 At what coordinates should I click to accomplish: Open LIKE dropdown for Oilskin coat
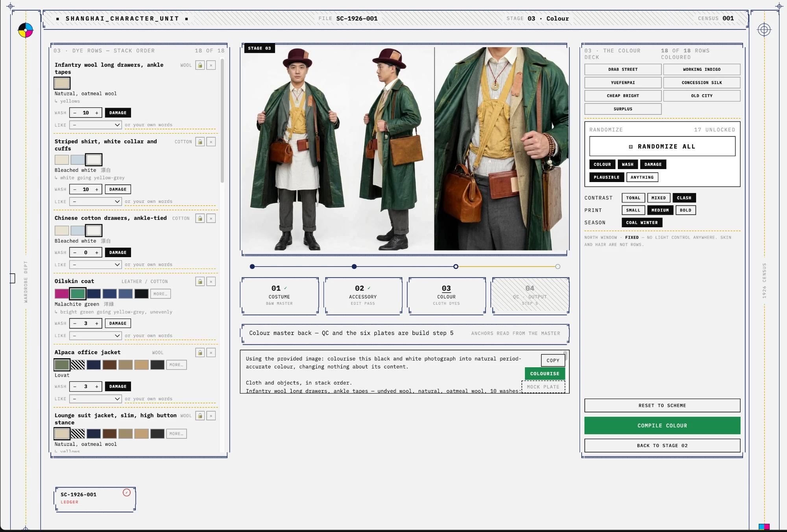point(96,336)
